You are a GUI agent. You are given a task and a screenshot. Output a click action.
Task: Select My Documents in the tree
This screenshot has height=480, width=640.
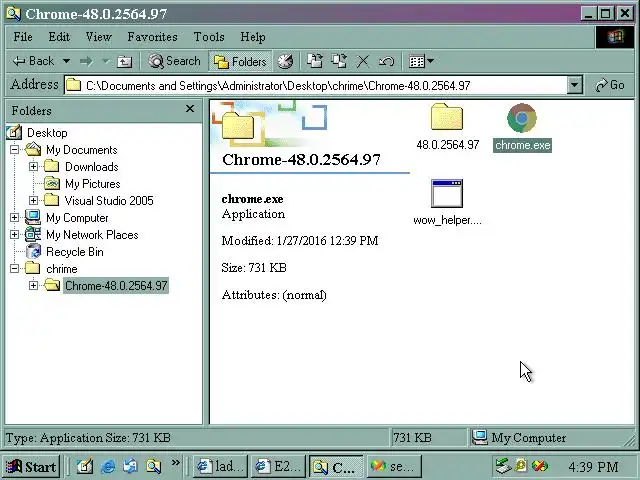82,150
